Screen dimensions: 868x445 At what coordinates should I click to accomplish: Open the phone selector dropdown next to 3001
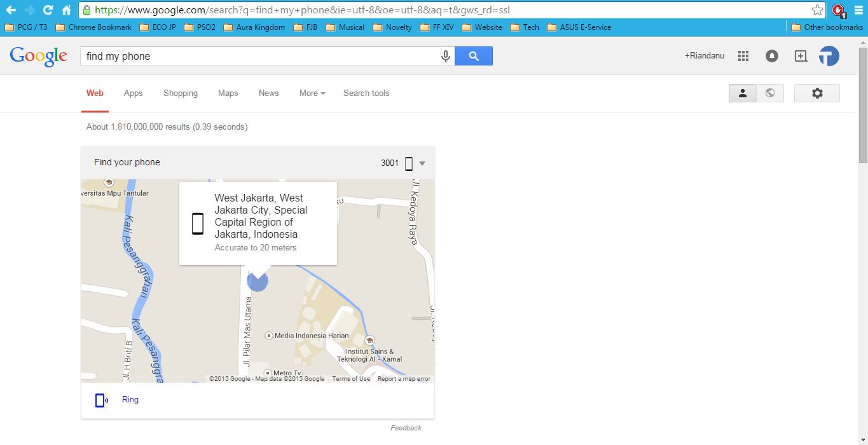tap(422, 163)
